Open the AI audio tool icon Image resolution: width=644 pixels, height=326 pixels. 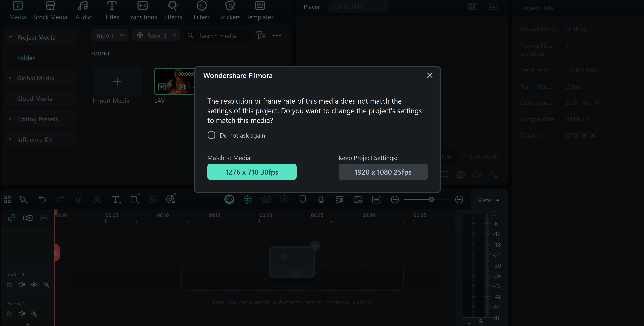point(171,199)
